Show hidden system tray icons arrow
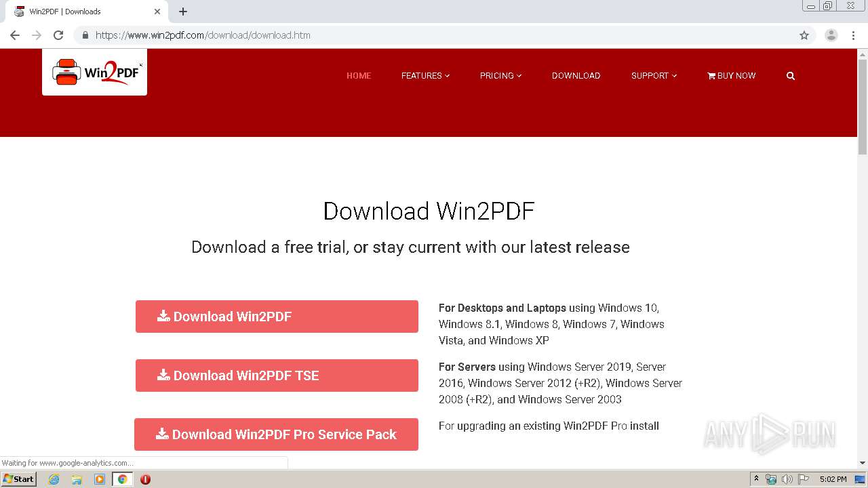This screenshot has height=488, width=868. (756, 479)
